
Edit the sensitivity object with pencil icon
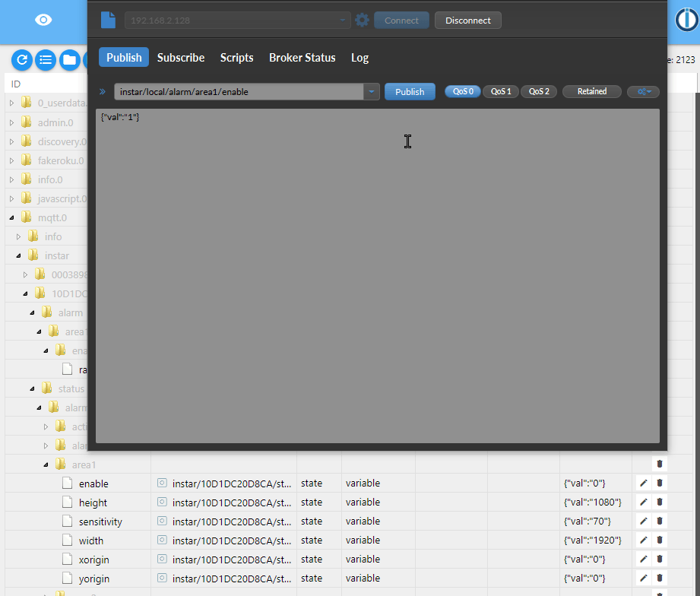point(644,521)
